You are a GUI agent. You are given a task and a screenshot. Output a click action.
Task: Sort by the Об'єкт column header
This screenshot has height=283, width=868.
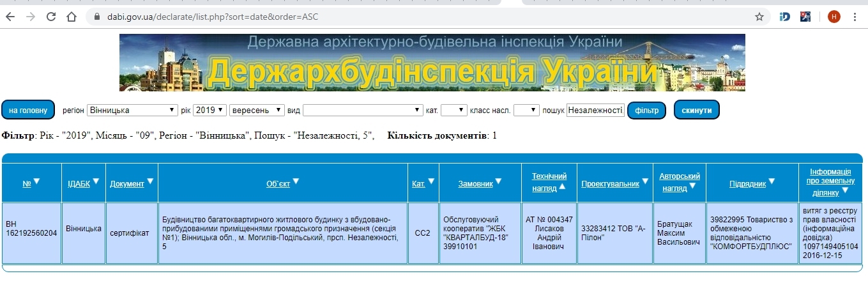tap(278, 183)
